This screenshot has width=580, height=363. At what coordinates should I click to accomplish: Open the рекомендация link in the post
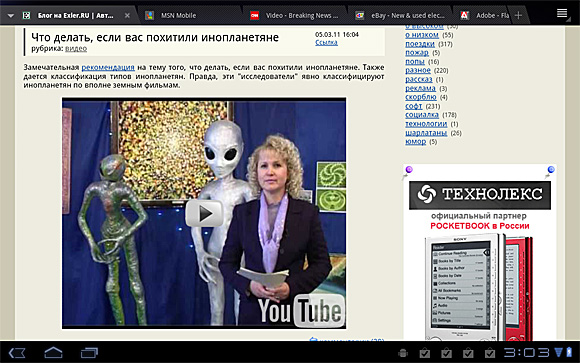point(108,67)
